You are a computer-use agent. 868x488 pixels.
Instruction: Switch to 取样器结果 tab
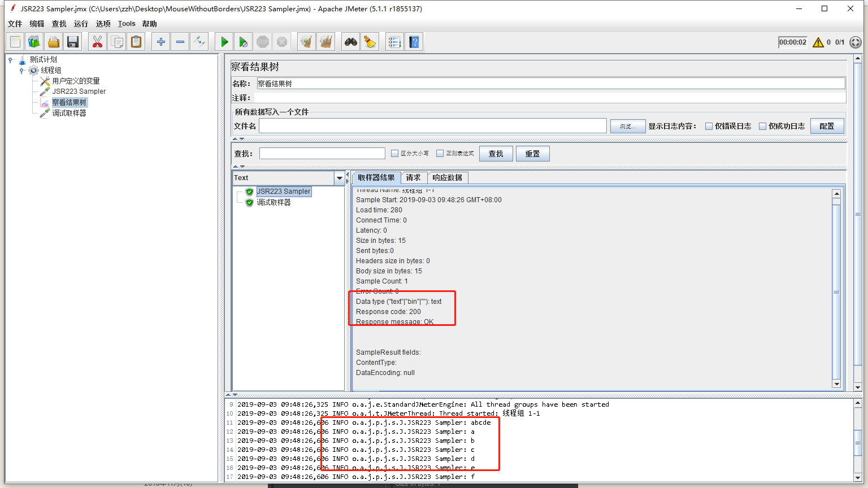click(376, 177)
